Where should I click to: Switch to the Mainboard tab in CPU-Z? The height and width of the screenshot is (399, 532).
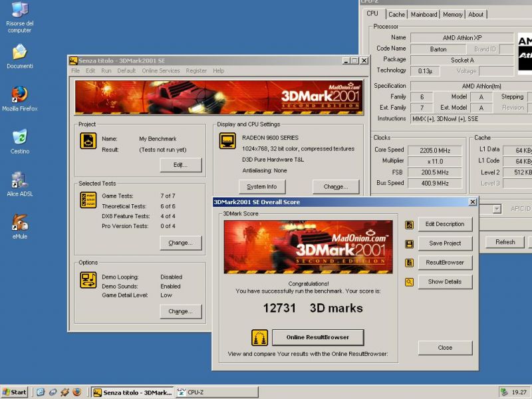(424, 15)
